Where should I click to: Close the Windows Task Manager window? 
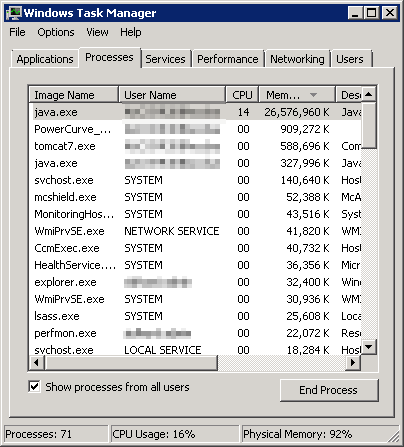click(389, 13)
